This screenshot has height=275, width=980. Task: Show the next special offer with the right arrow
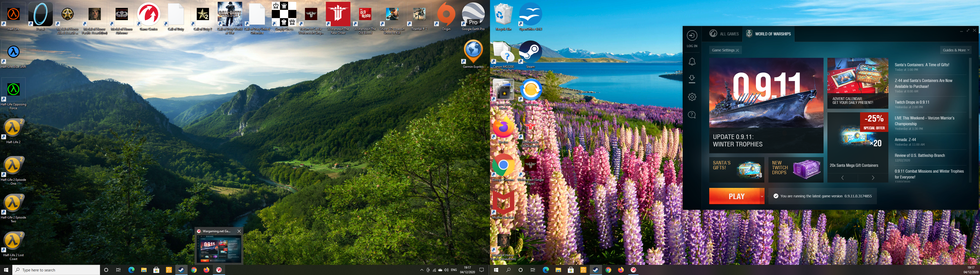(873, 178)
